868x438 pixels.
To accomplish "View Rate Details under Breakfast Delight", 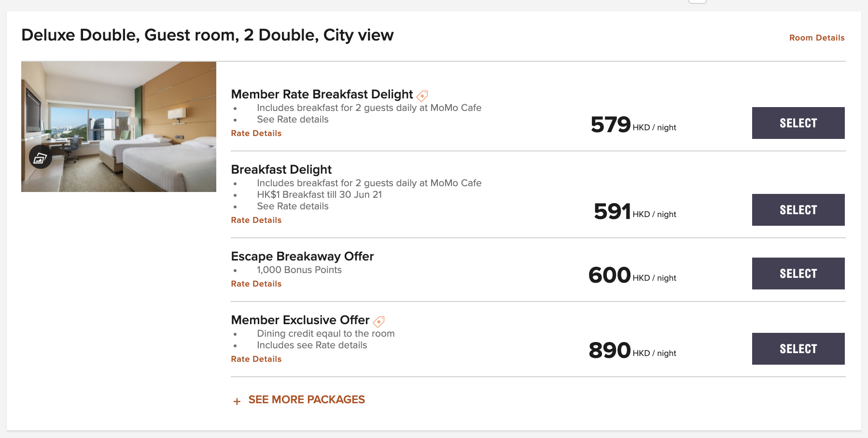I will 256,220.
